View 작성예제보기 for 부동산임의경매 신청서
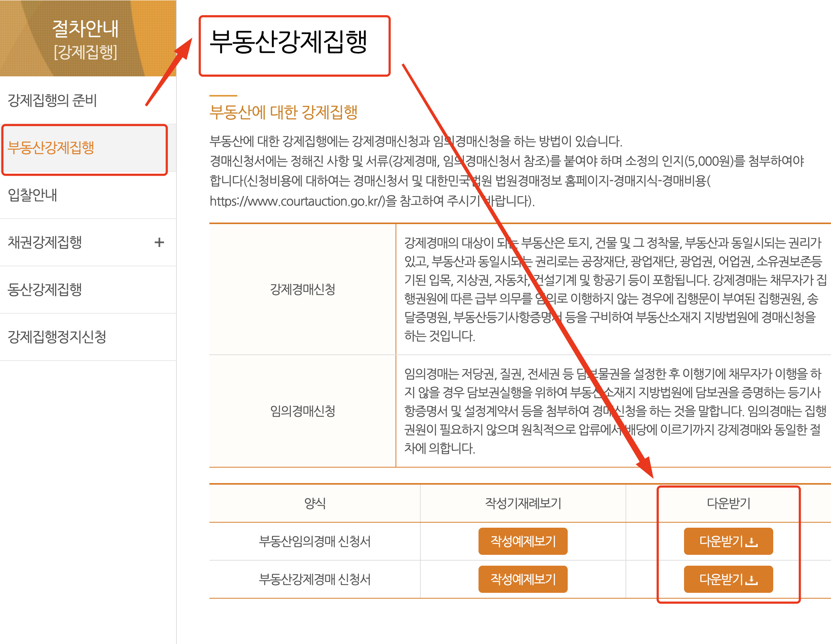831x644 pixels. point(522,541)
